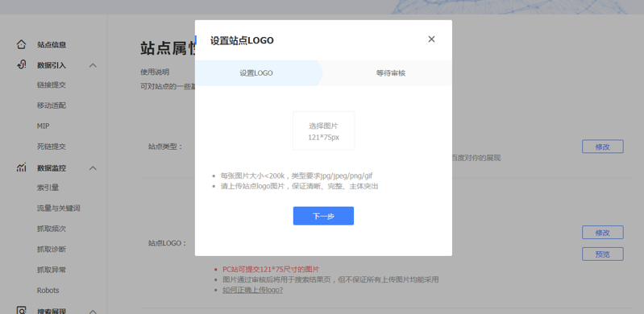Click the 下一步 button
644x314 pixels.
tap(323, 216)
